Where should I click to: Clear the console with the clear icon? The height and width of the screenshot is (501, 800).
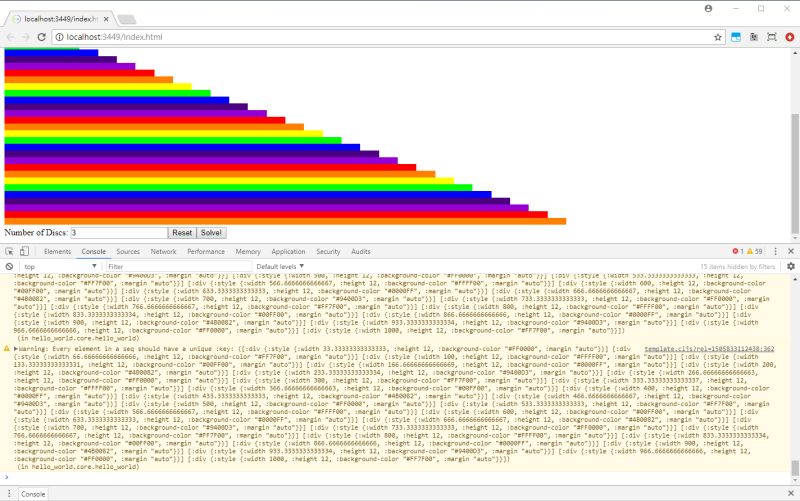(x=9, y=266)
